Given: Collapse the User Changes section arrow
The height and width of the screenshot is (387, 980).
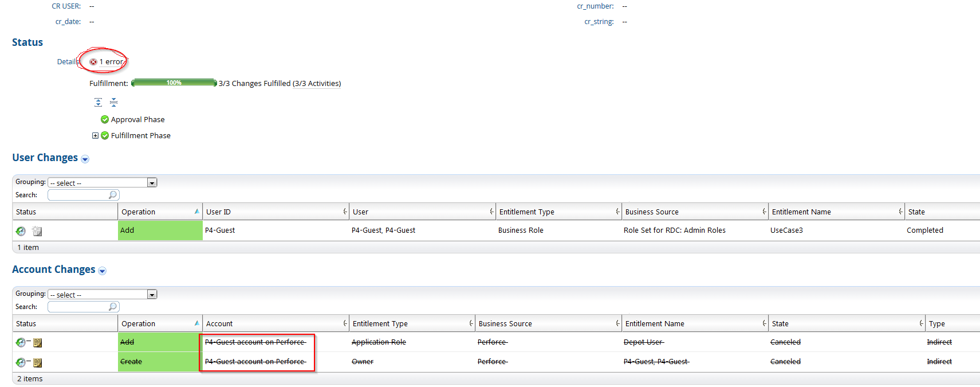Looking at the screenshot, I should point(85,159).
